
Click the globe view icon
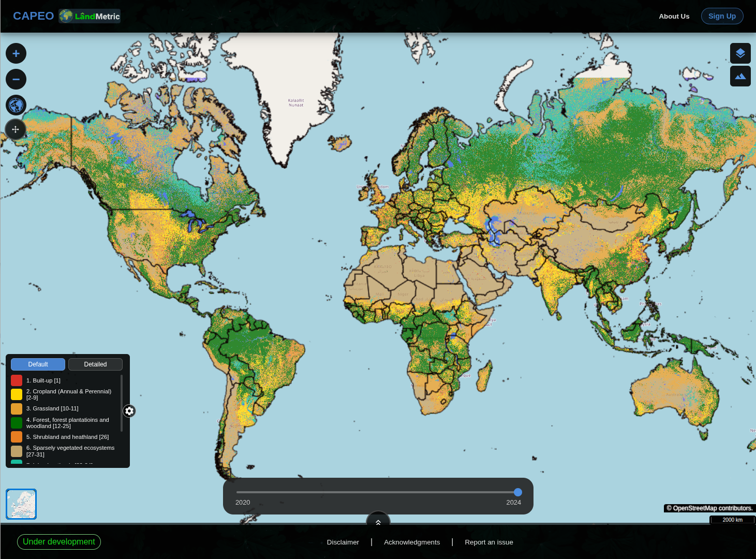pos(16,105)
